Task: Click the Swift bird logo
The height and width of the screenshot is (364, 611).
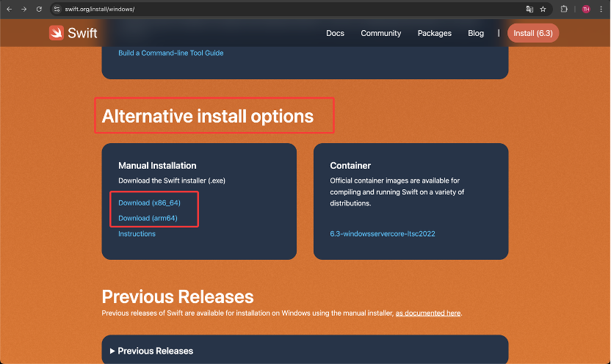Action: click(x=57, y=33)
